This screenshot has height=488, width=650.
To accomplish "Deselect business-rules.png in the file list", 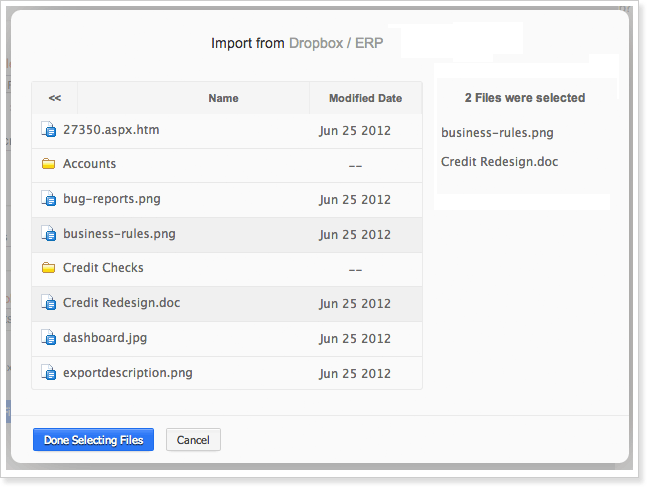I will point(119,234).
